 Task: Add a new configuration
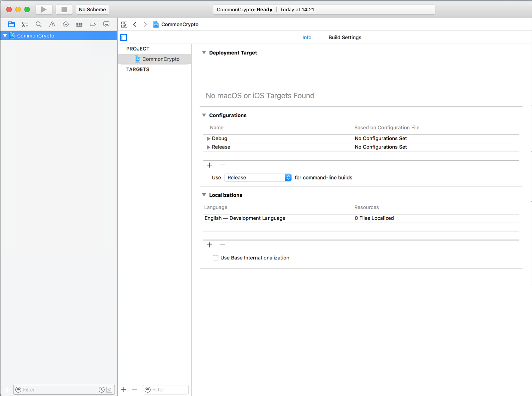point(209,165)
